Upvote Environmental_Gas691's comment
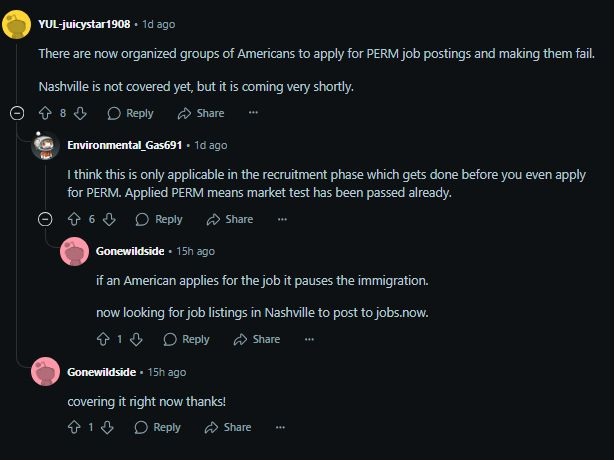The image size is (614, 460). pos(73,219)
